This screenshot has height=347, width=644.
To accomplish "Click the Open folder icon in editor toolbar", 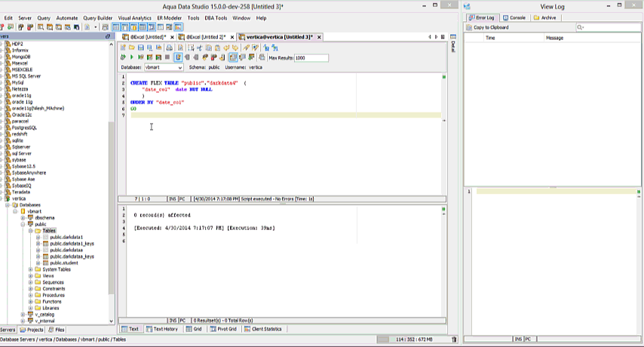I will (x=132, y=48).
